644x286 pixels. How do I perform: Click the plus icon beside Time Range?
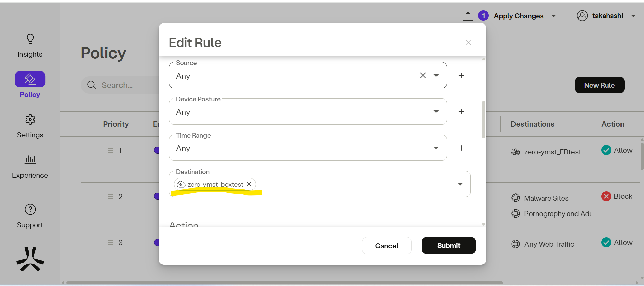pyautogui.click(x=461, y=148)
